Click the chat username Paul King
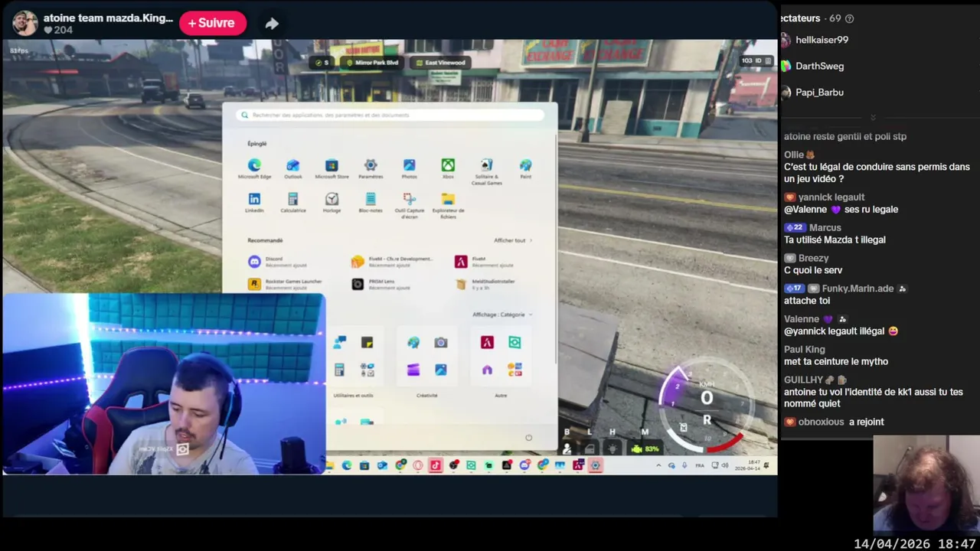980x551 pixels. (x=805, y=349)
